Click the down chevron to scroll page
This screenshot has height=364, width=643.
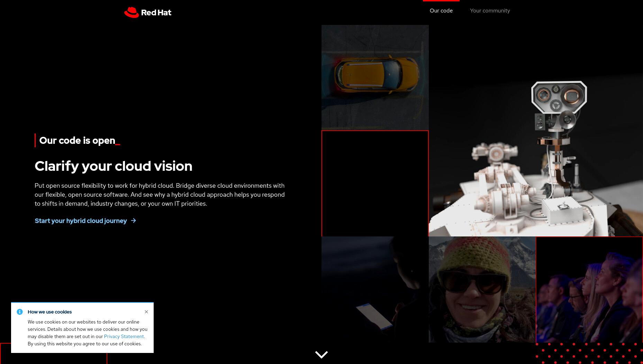click(x=321, y=355)
